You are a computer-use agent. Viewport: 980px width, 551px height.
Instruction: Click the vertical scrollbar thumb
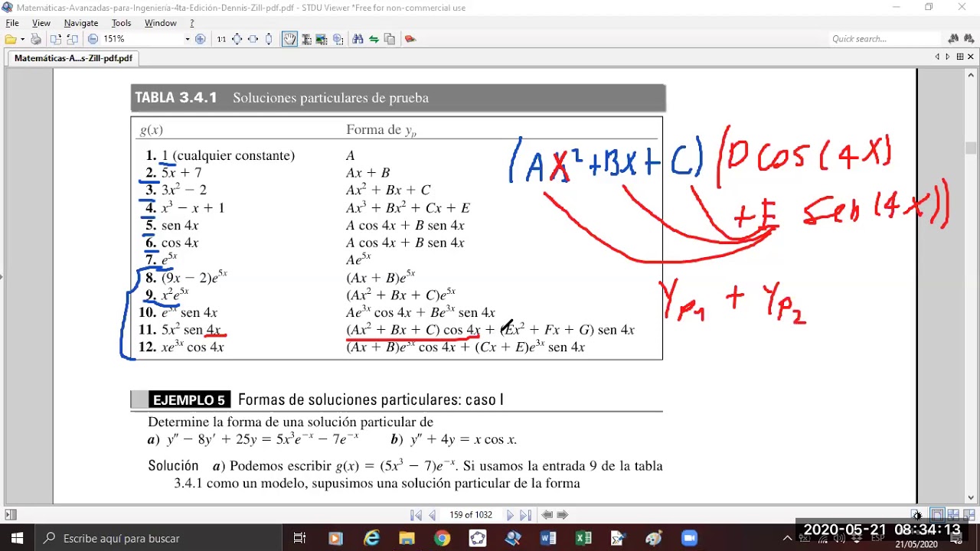point(971,147)
